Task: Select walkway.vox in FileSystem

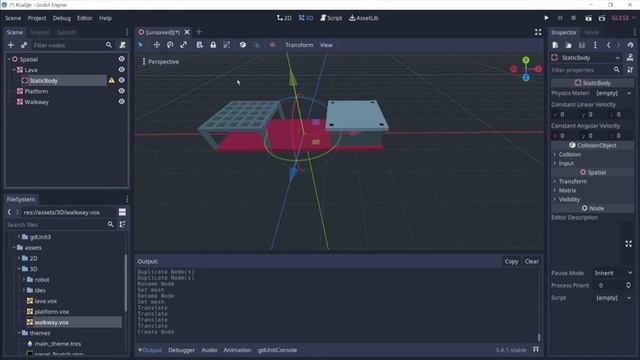Action: click(51, 322)
